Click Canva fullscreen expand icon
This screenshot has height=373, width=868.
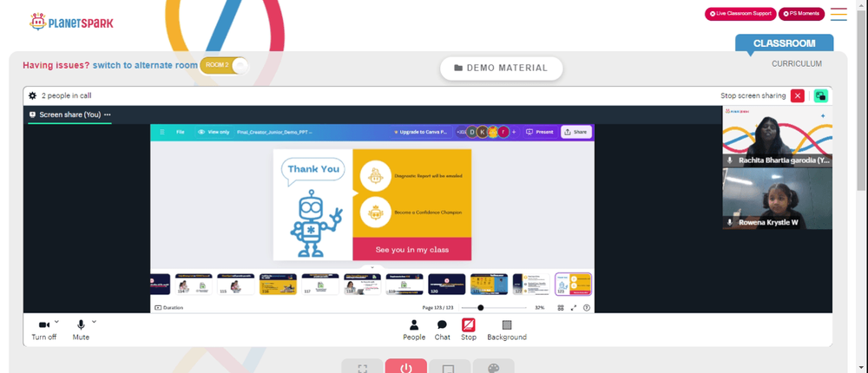[x=574, y=308]
